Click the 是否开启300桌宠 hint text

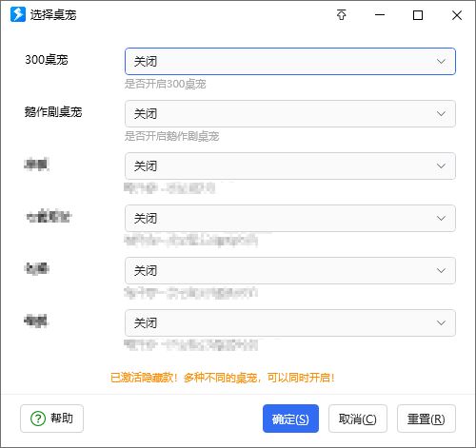(166, 84)
